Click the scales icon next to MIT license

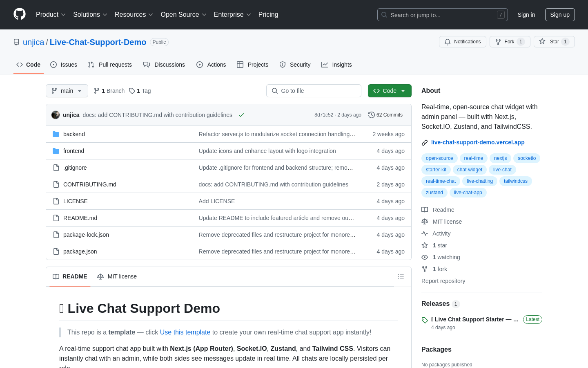425,222
